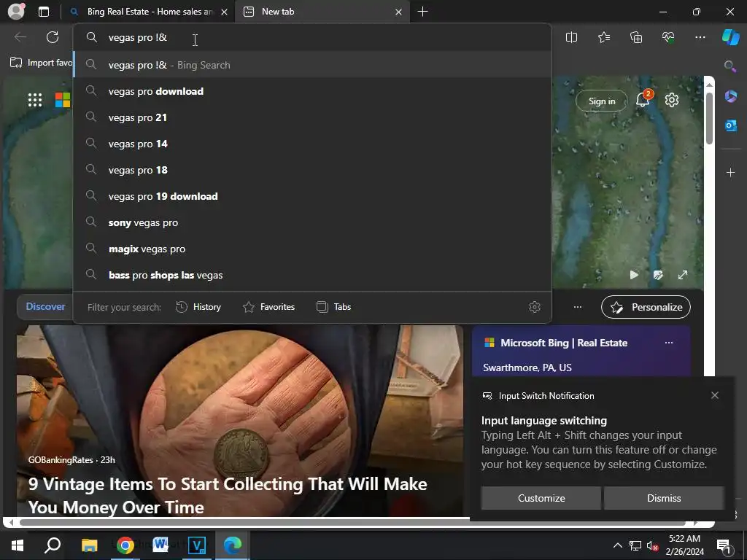
Task: Open feed options ellipsis beside Personalize
Action: pyautogui.click(x=578, y=307)
